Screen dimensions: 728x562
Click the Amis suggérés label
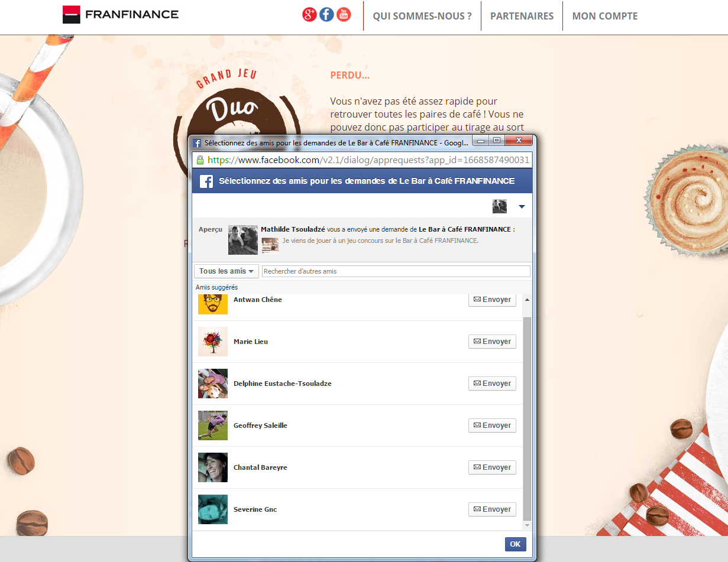tap(217, 287)
